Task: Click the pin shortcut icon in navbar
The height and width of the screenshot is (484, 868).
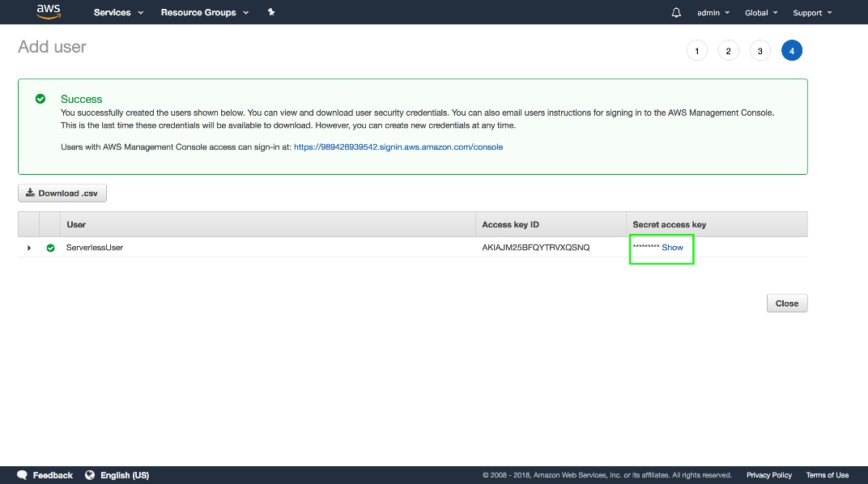Action: coord(271,12)
